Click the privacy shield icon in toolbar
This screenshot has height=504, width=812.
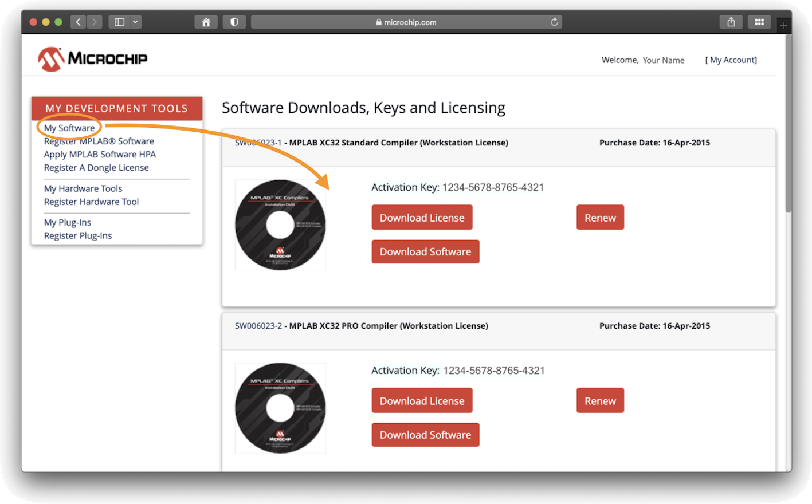point(234,22)
